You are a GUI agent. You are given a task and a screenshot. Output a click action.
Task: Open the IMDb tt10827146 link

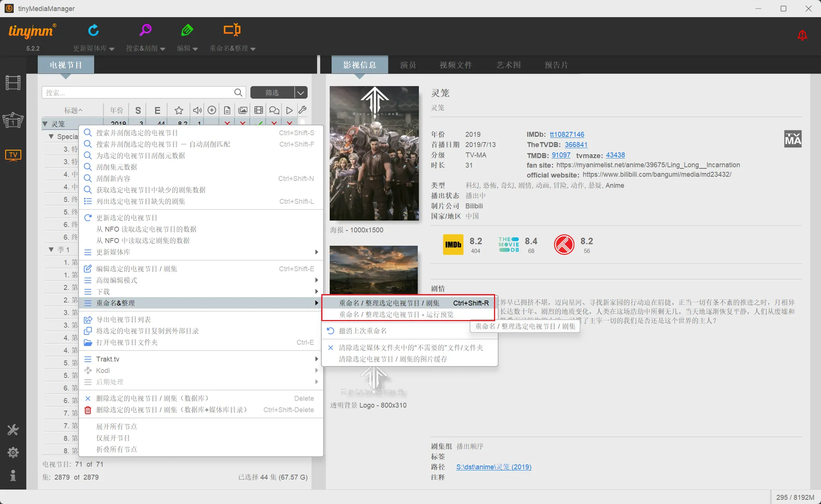pos(567,134)
